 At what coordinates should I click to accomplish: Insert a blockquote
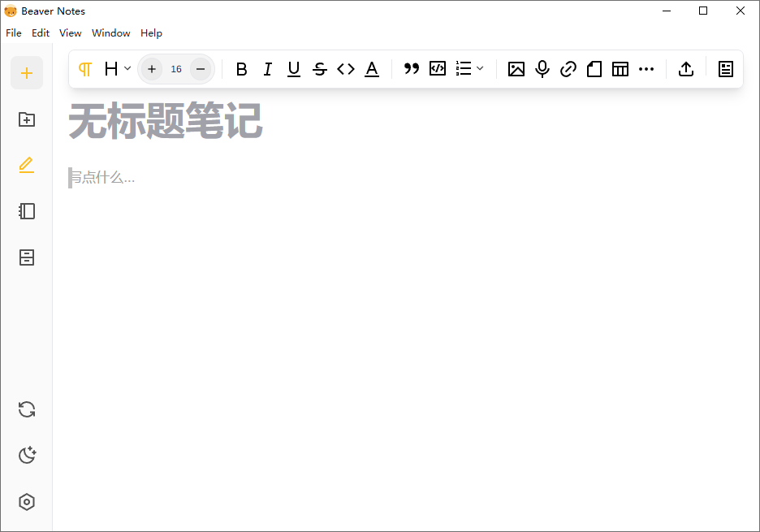click(411, 69)
